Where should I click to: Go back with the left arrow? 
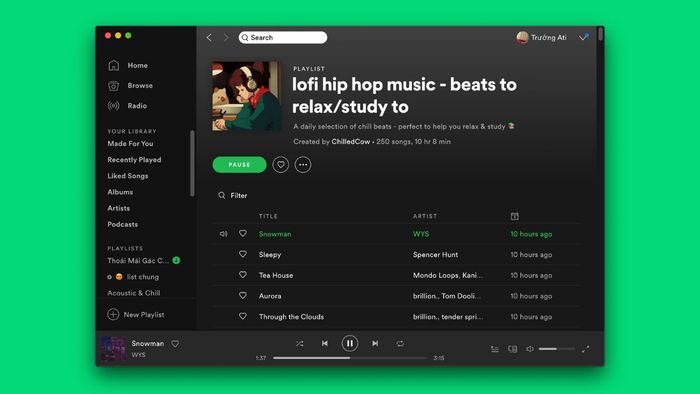point(209,37)
